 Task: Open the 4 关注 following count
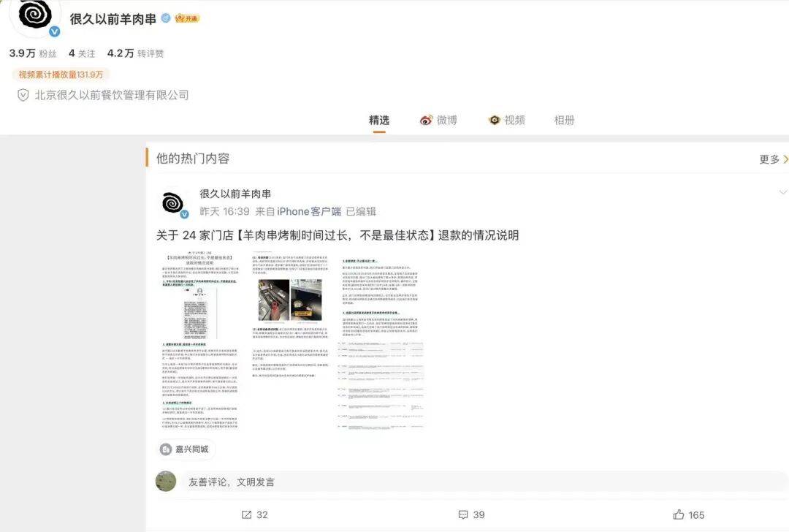82,53
